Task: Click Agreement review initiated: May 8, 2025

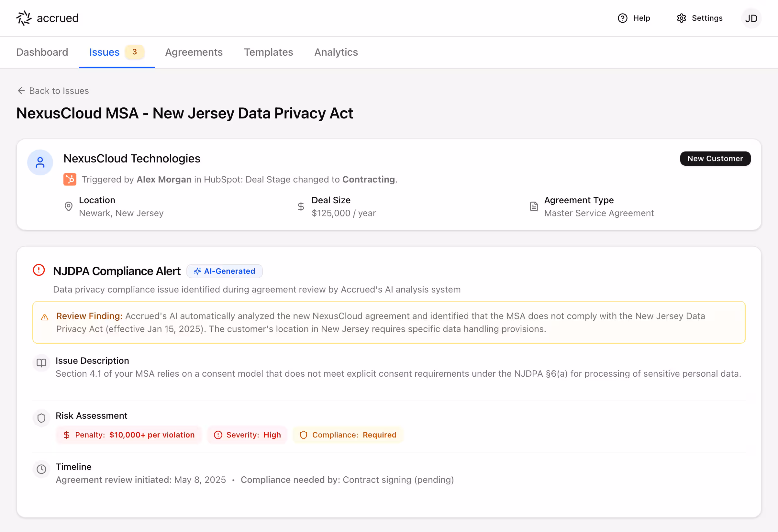Action: click(x=140, y=480)
